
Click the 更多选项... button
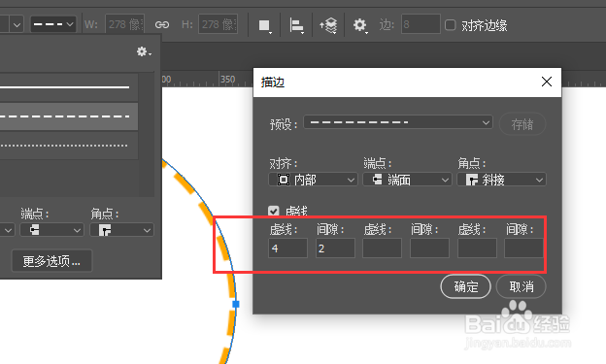click(x=51, y=261)
